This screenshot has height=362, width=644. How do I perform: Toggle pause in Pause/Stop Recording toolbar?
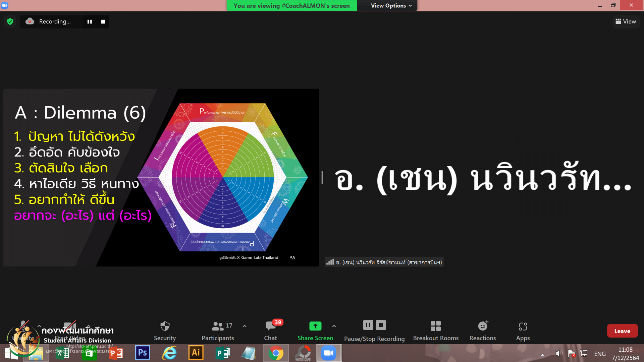point(368,325)
